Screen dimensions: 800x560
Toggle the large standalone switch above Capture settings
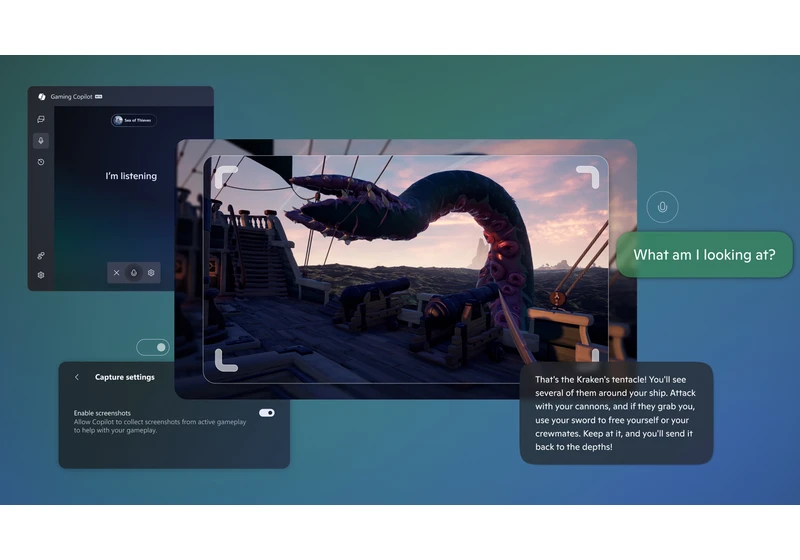[153, 347]
